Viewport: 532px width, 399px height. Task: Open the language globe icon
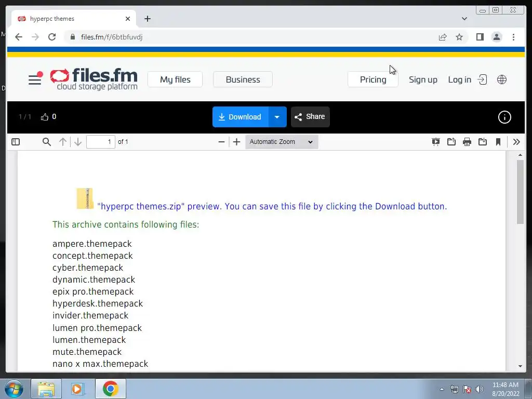pos(502,79)
